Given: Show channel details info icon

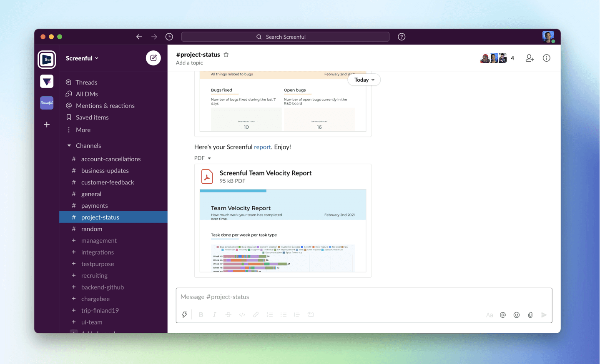Looking at the screenshot, I should coord(547,58).
